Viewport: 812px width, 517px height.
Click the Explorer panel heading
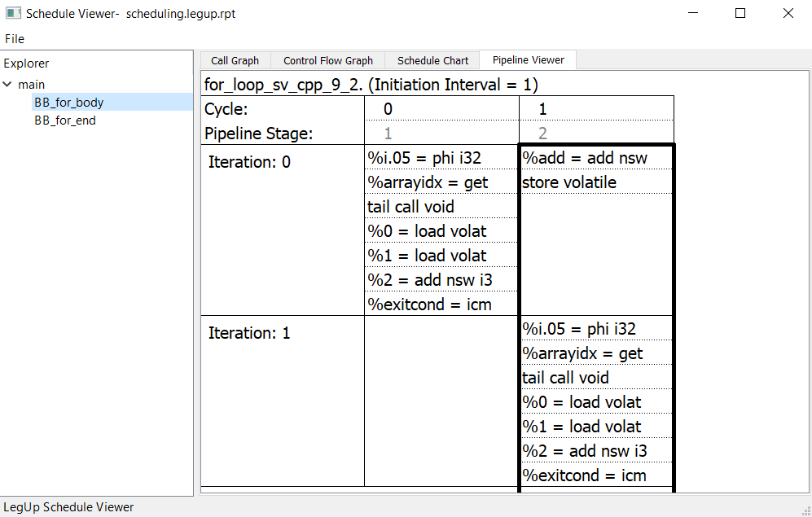[x=26, y=64]
